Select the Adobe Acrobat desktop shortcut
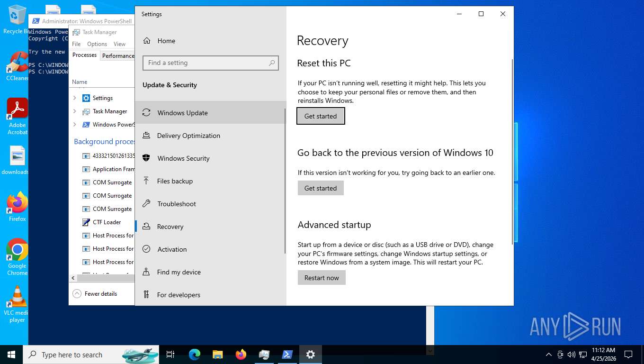The width and height of the screenshot is (644, 364). click(x=18, y=117)
